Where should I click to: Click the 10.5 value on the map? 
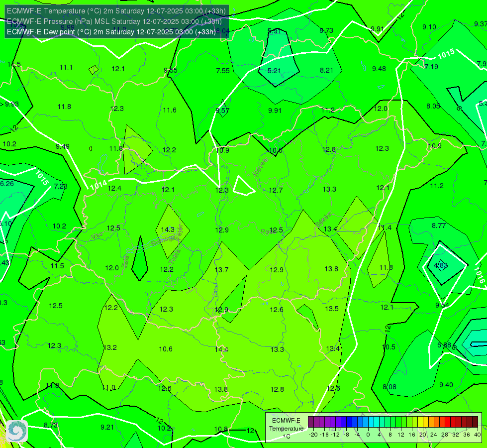pos(389,347)
